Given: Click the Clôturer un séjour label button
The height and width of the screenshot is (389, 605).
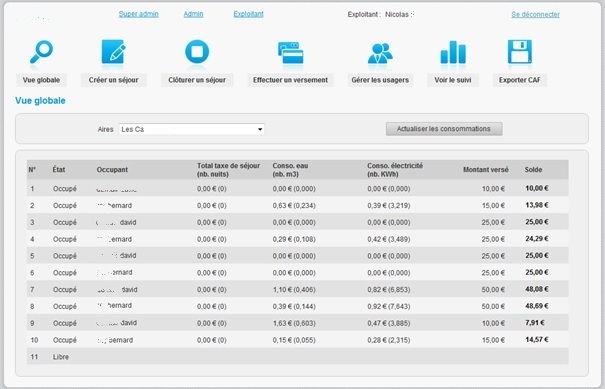Looking at the screenshot, I should (x=197, y=80).
